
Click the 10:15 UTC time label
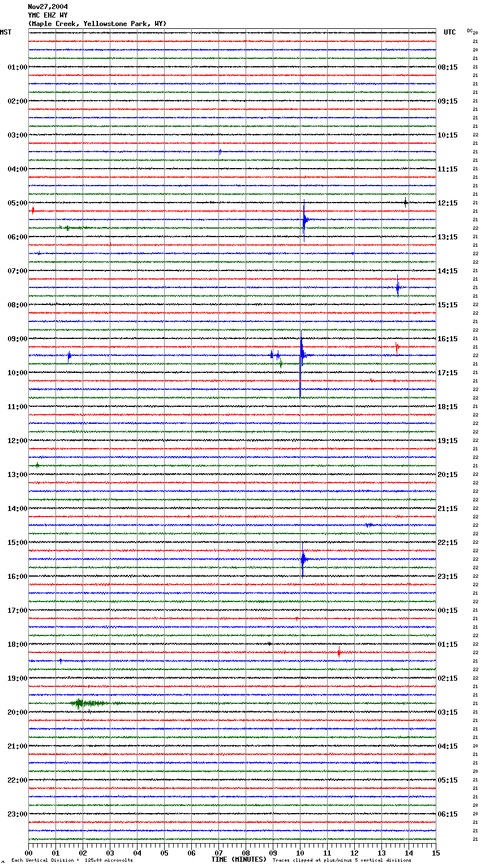pyautogui.click(x=448, y=135)
